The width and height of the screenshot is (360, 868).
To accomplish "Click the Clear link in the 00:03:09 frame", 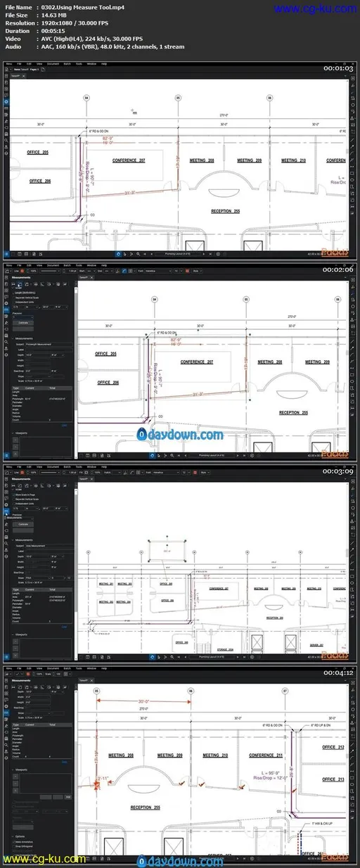I will [x=65, y=627].
